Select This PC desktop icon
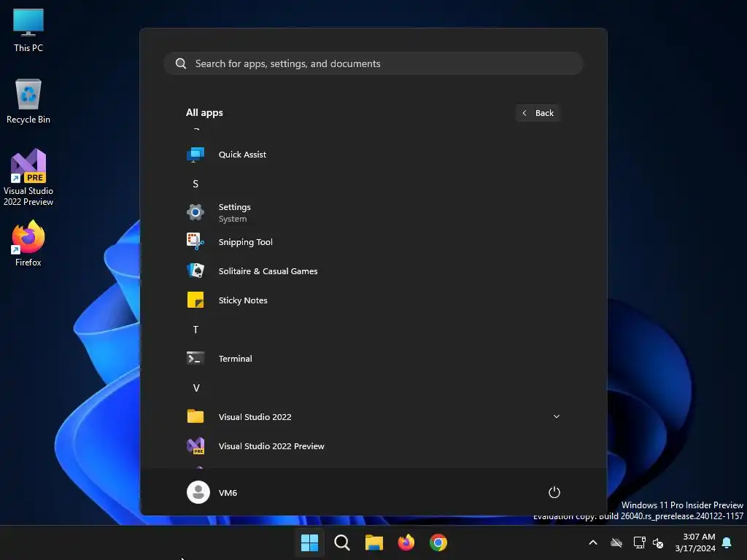The image size is (747, 560). tap(28, 31)
